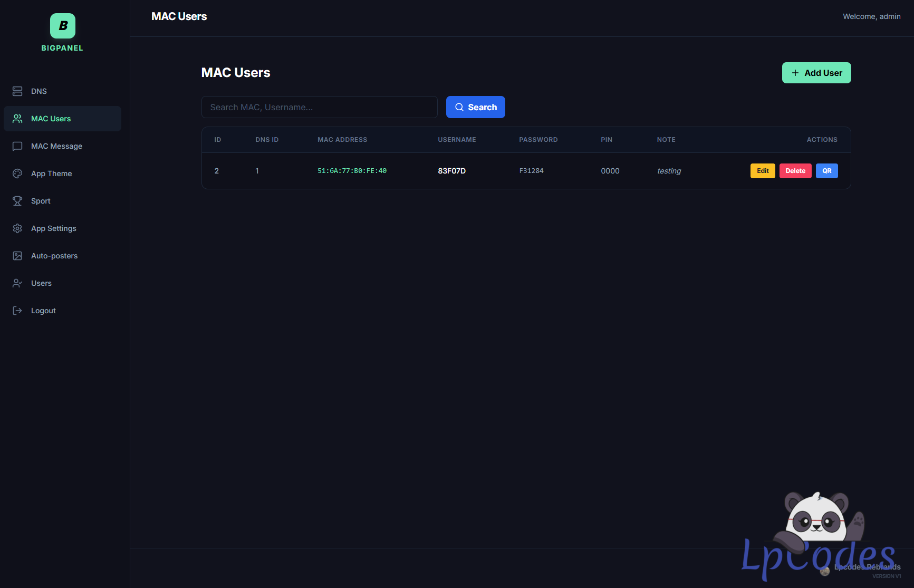Show QR code for user 83F07D

point(826,171)
